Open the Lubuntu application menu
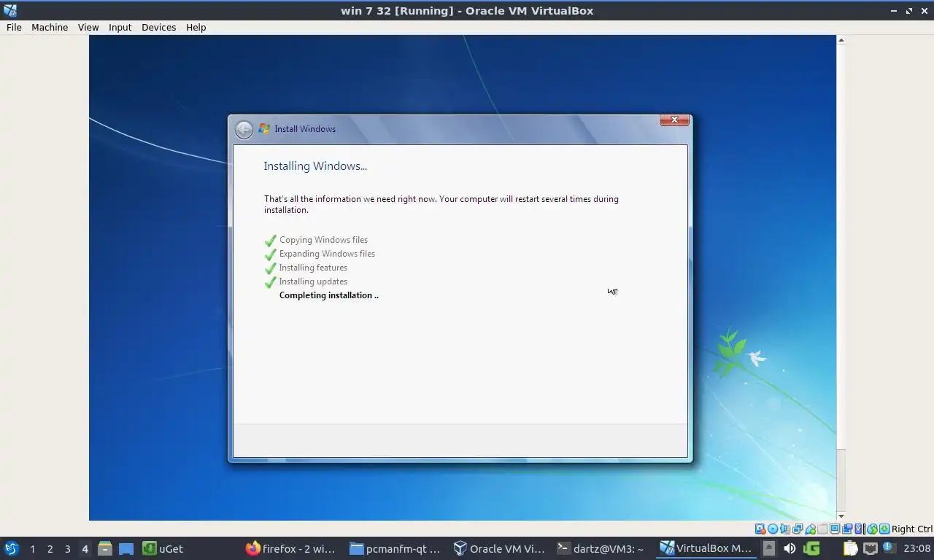The image size is (934, 560). [12, 548]
